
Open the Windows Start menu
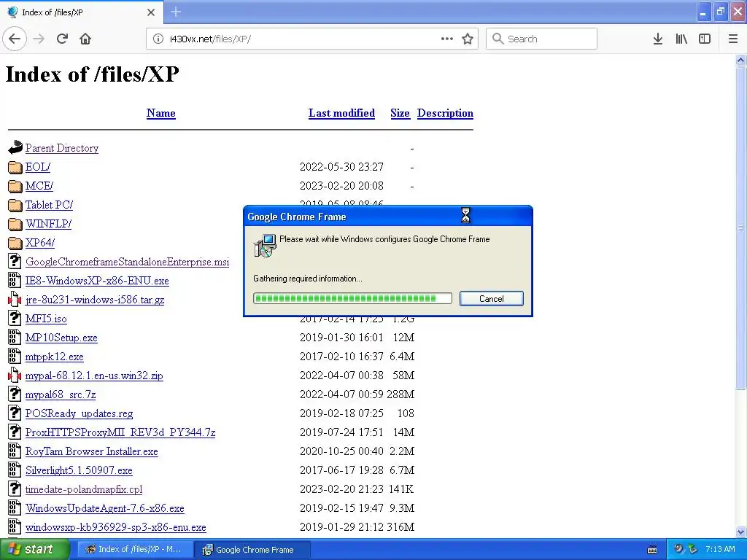point(34,549)
